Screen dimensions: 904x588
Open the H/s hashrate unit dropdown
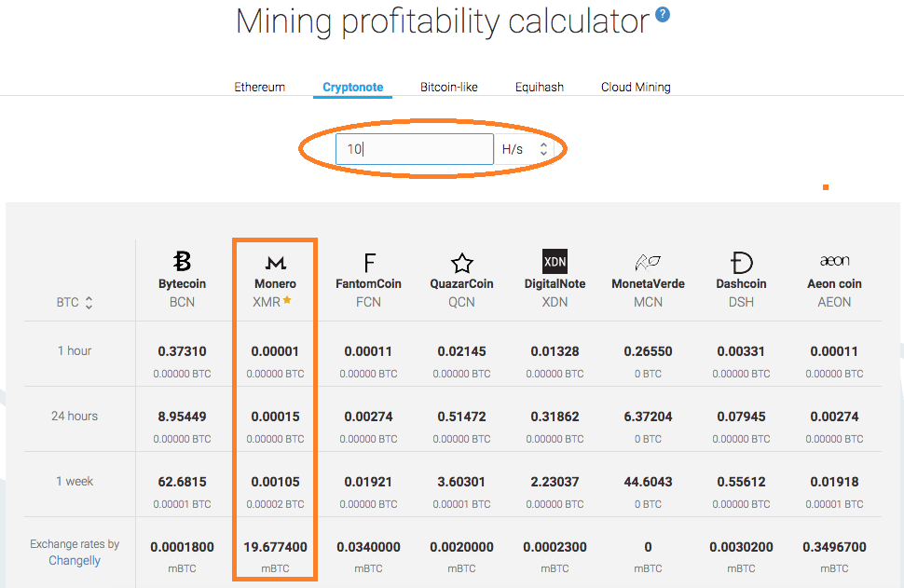(x=525, y=149)
